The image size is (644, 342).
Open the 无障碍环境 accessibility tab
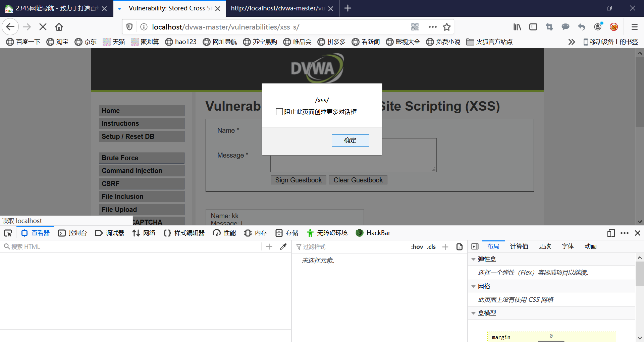pyautogui.click(x=327, y=233)
